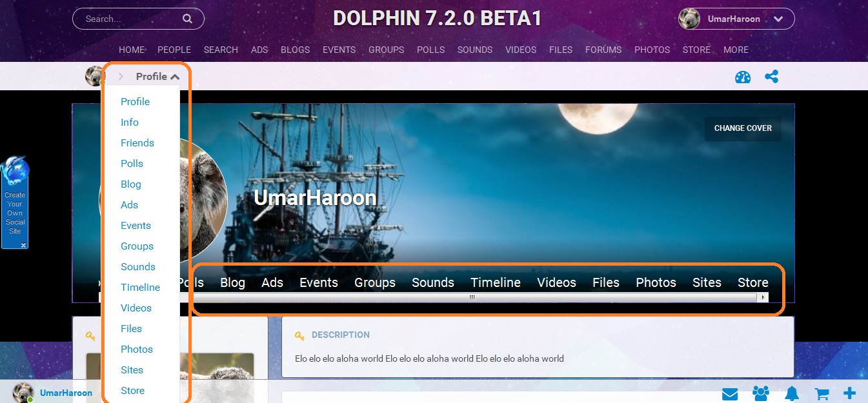Expand the UmarHaroon account dropdown

point(778,19)
